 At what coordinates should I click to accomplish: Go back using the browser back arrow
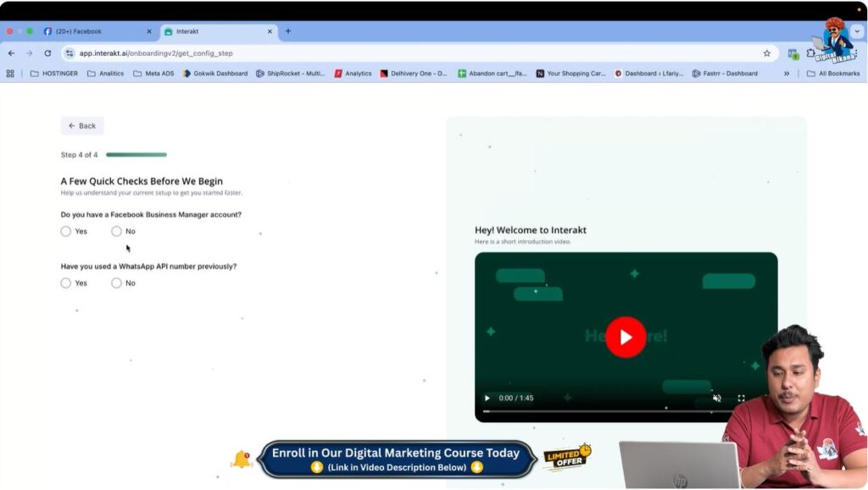click(12, 53)
